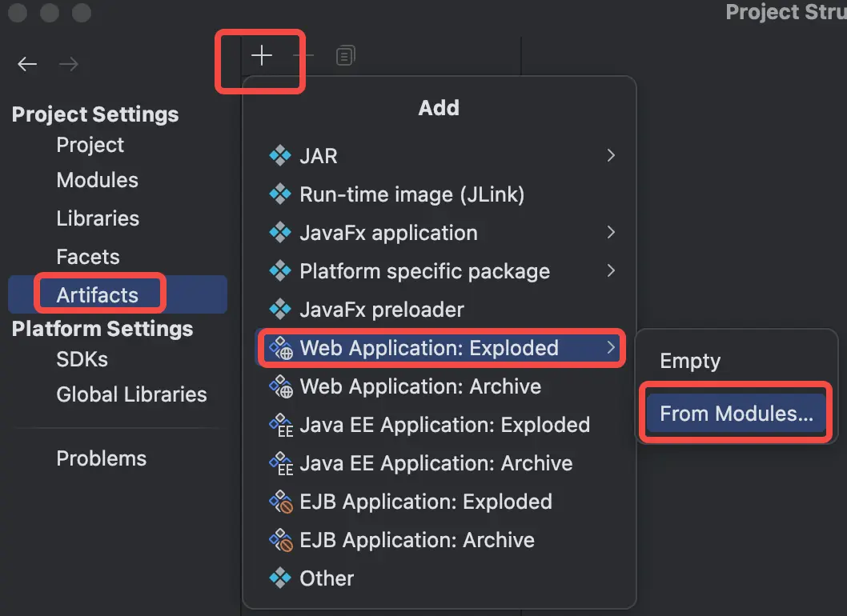
Task: Open the Problems section
Action: (x=102, y=458)
